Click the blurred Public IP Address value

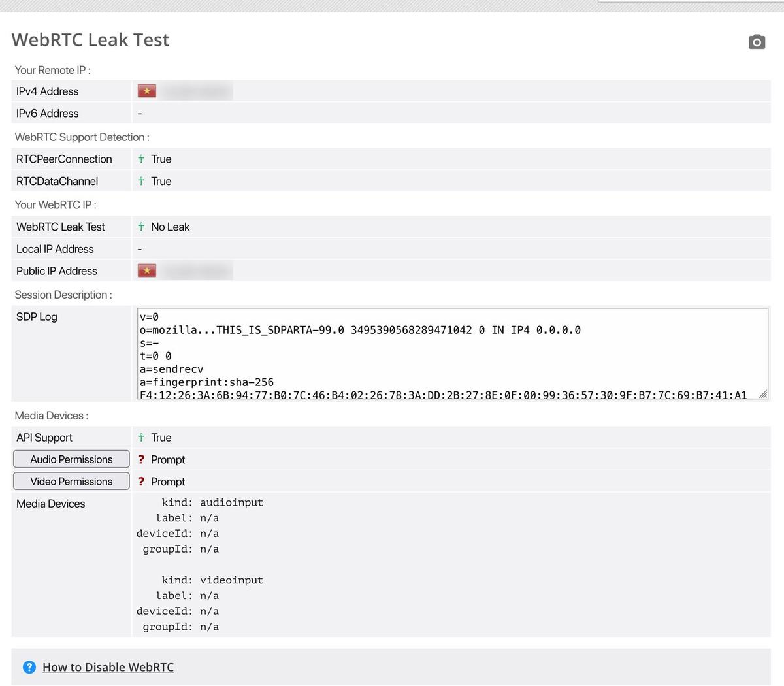point(196,270)
